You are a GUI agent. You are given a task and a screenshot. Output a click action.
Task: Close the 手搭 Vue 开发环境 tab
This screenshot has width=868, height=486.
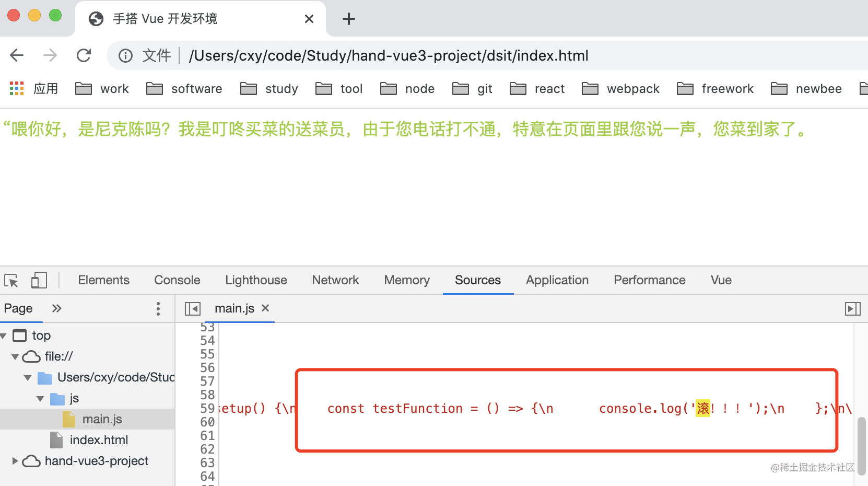tap(309, 19)
